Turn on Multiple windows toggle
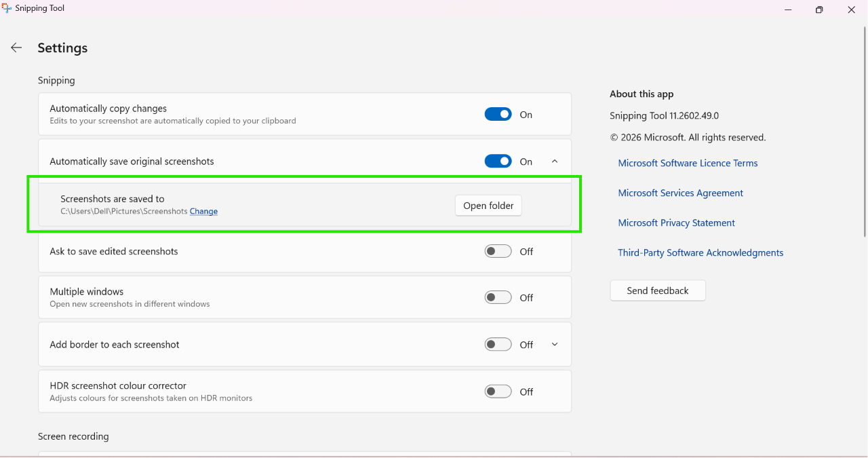The width and height of the screenshot is (868, 458). 498,297
